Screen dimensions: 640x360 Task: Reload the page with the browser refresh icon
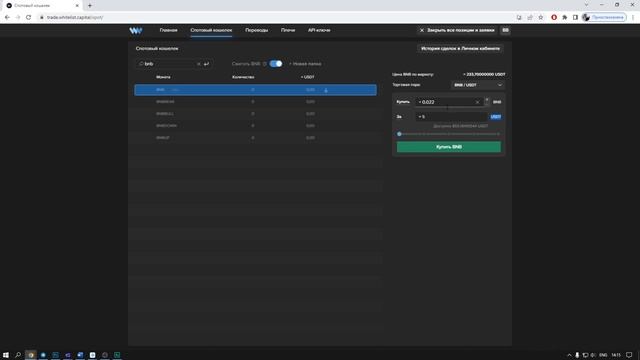[x=29, y=18]
